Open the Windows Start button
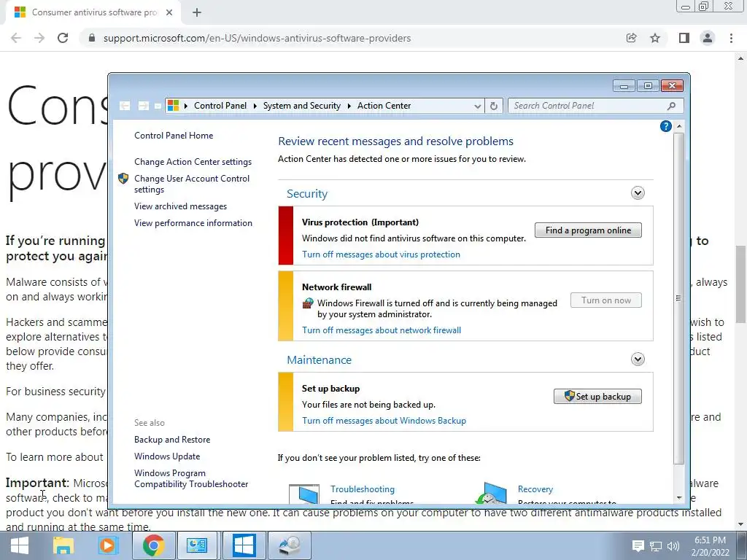Viewport: 747px width, 560px height. tap(20, 545)
